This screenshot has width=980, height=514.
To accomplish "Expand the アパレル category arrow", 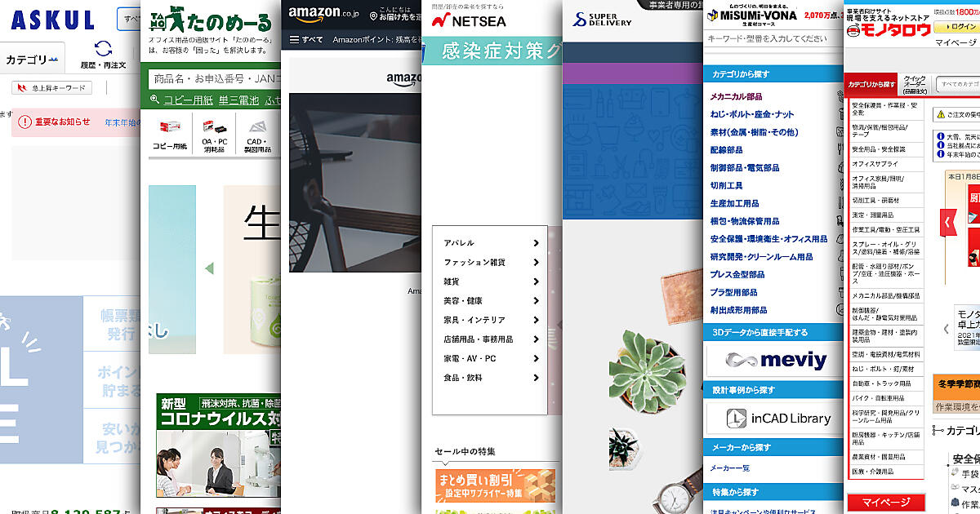I will 536,243.
